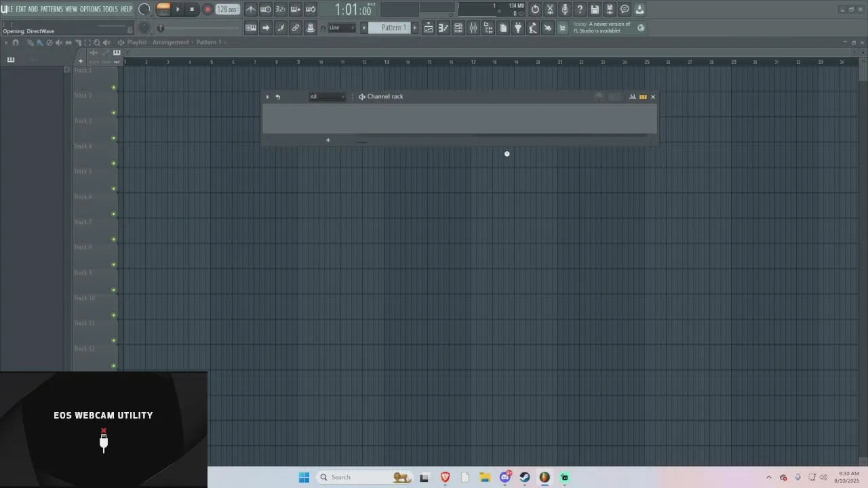Open the OPTIONS menu
Viewport: 868px width, 488px height.
[90, 9]
